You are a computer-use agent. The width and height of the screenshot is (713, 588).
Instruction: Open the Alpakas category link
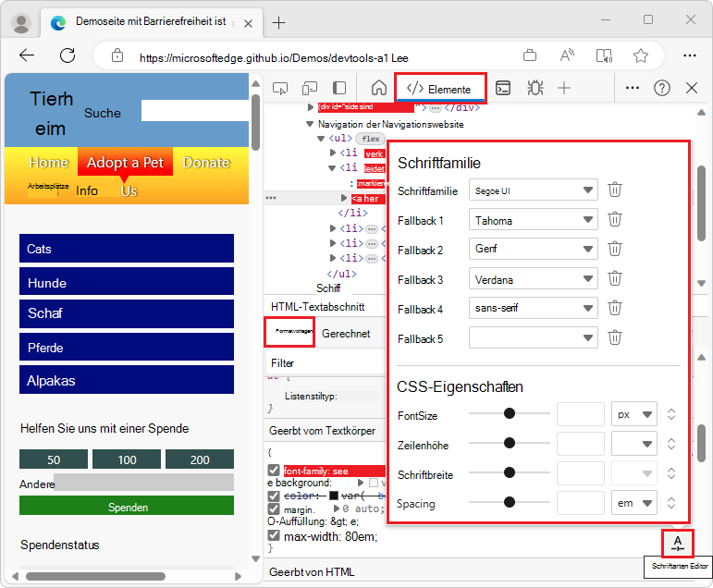127,380
